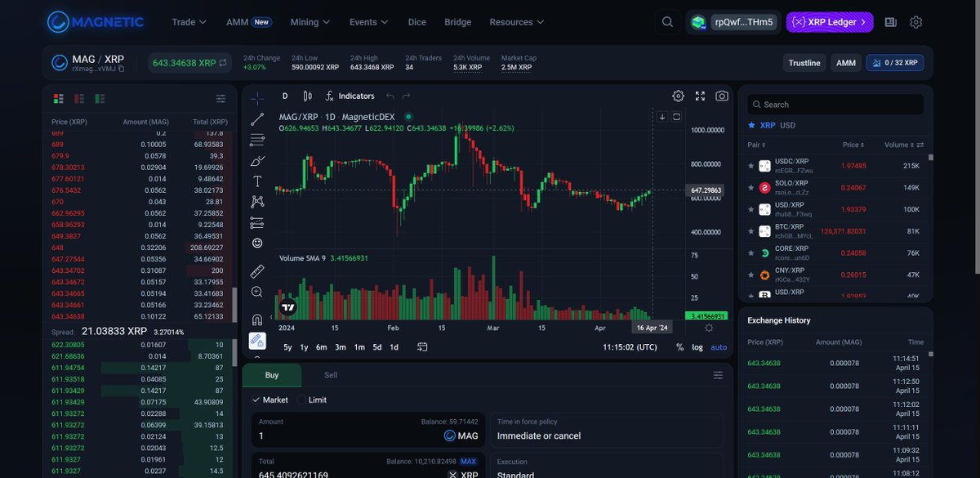Undo the last chart action
The image size is (980, 478).
(390, 96)
